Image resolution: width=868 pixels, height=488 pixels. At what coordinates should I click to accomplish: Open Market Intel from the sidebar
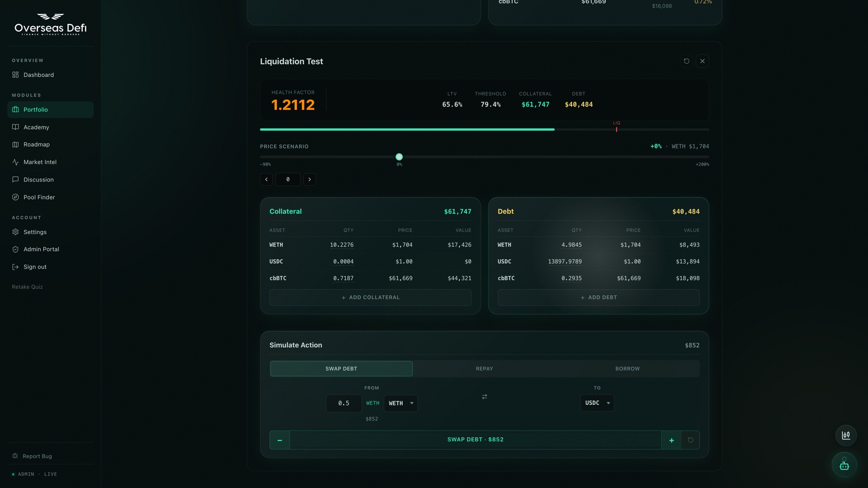pyautogui.click(x=50, y=162)
